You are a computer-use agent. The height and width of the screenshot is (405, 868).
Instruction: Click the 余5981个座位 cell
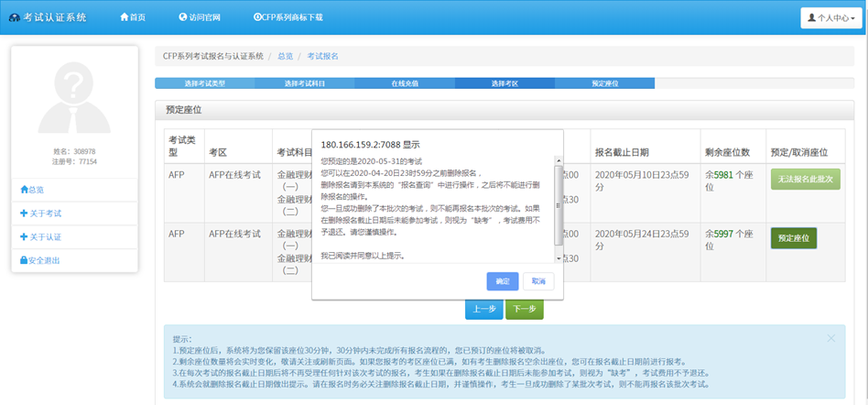732,192
